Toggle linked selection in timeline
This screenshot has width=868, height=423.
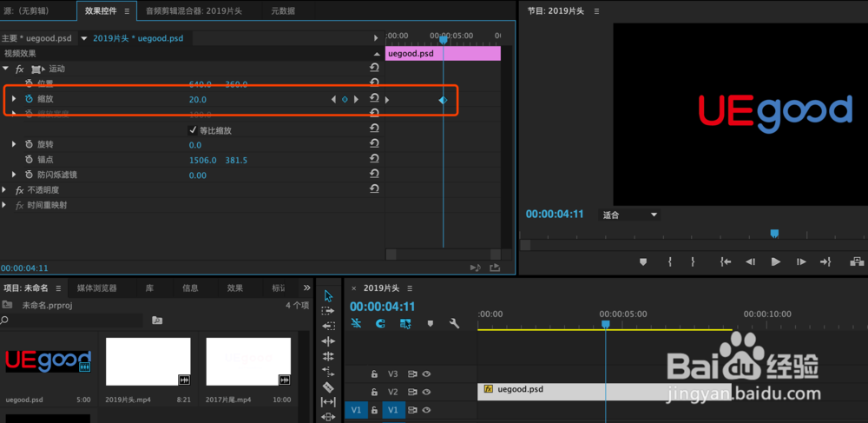click(405, 323)
